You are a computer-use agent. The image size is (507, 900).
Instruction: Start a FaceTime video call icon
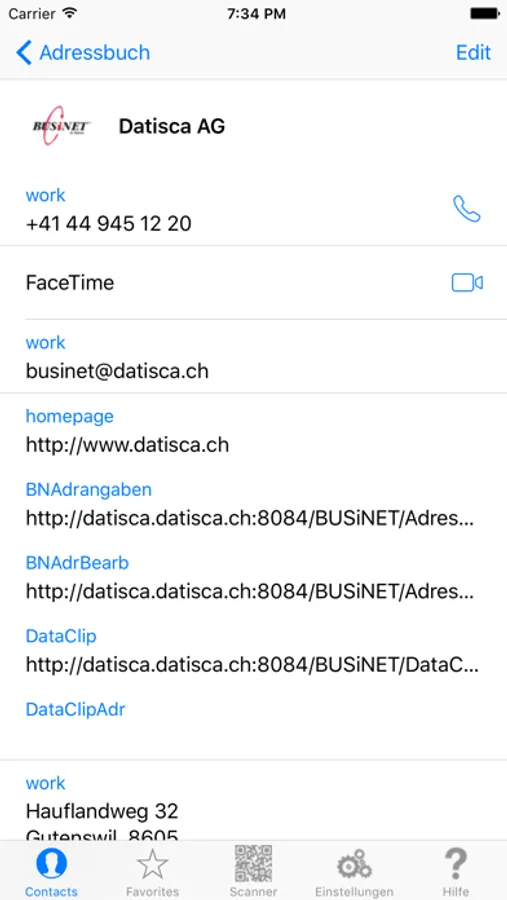coord(467,283)
